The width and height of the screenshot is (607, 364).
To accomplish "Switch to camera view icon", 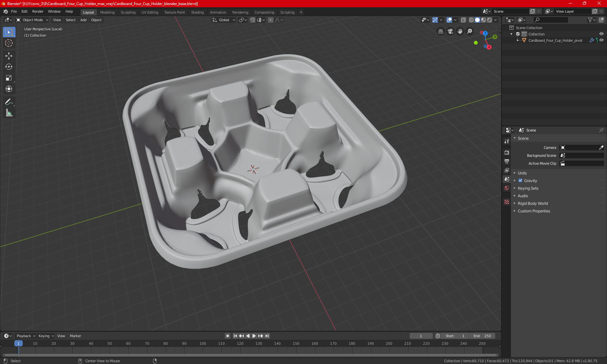I will 450,31.
